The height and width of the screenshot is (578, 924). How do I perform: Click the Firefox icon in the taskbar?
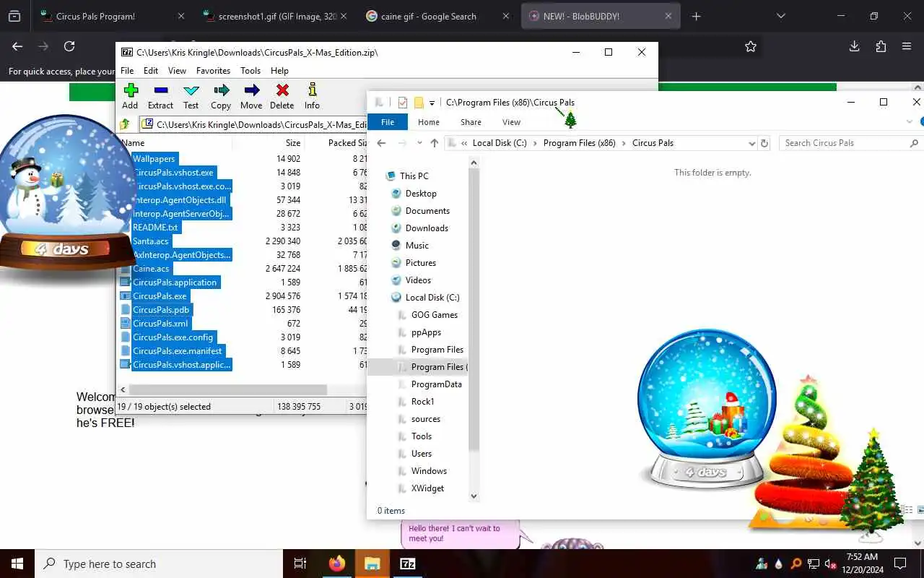pos(337,564)
